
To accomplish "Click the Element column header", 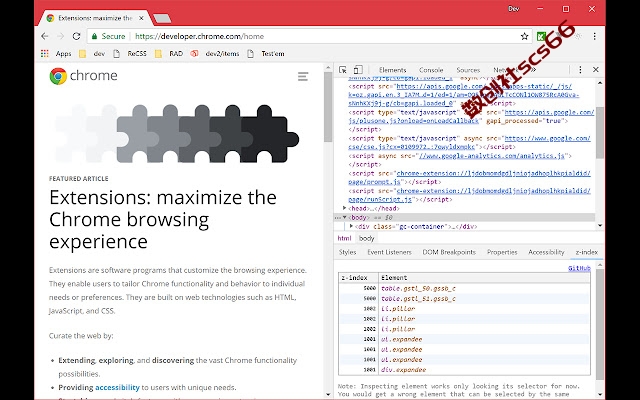I will (x=484, y=278).
